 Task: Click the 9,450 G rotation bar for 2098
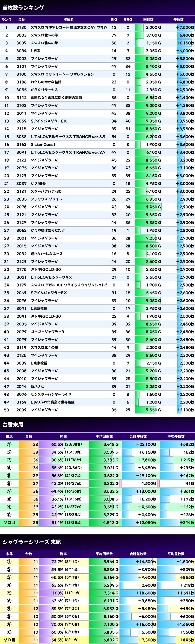click(x=149, y=207)
